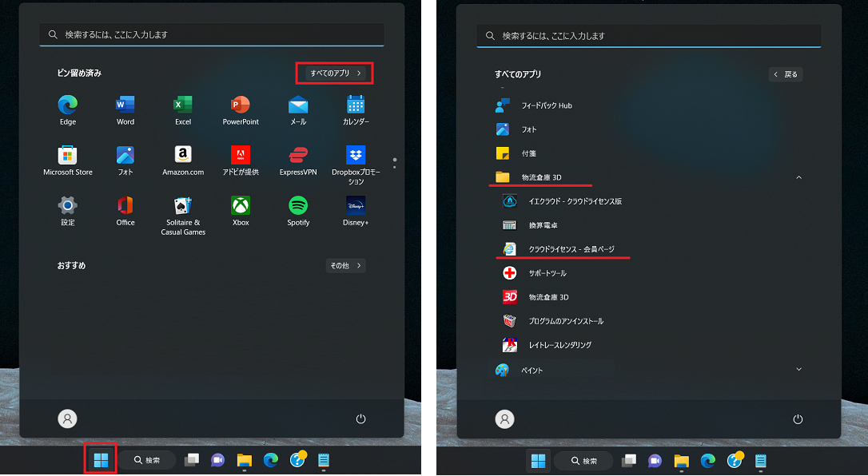The image size is (868, 476).
Task: Click the その他 button under おすすめ
Action: [x=345, y=266]
